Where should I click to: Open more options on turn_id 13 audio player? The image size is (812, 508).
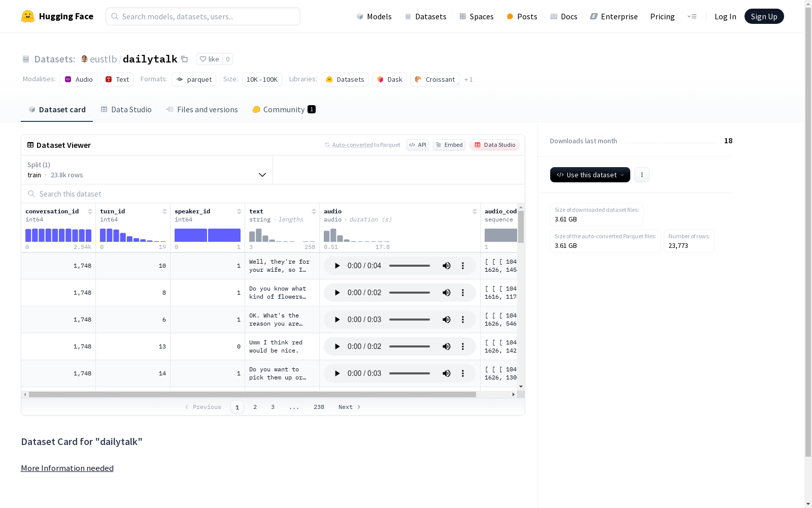click(x=463, y=346)
